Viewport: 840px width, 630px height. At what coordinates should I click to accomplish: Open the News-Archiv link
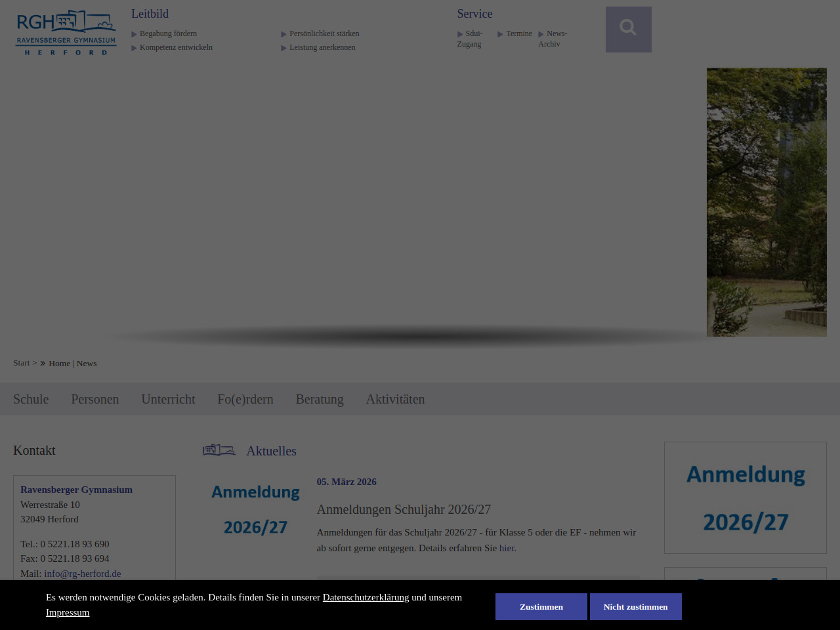553,39
